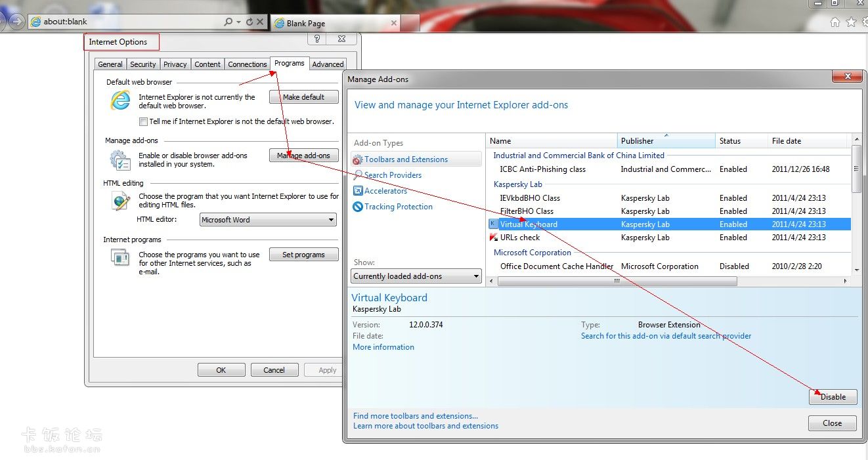Sort add-ons by Publisher column header
This screenshot has height=460, width=868.
[x=666, y=141]
